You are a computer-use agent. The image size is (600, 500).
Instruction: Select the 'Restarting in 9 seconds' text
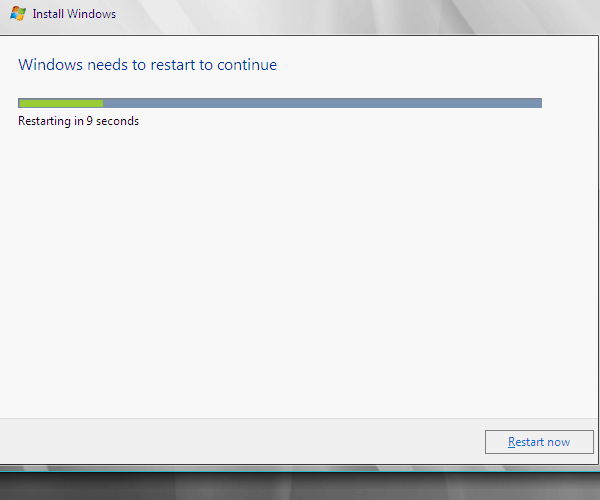point(78,121)
